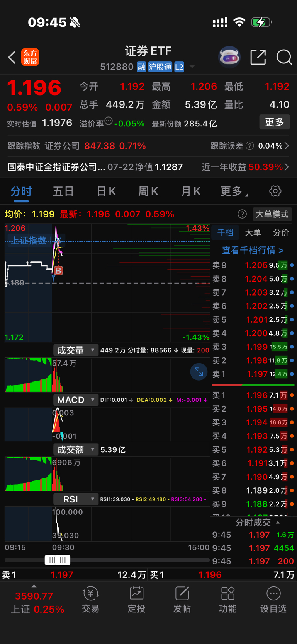Switch to the 日K tab
Screen dimensions: 297x644
coord(106,191)
